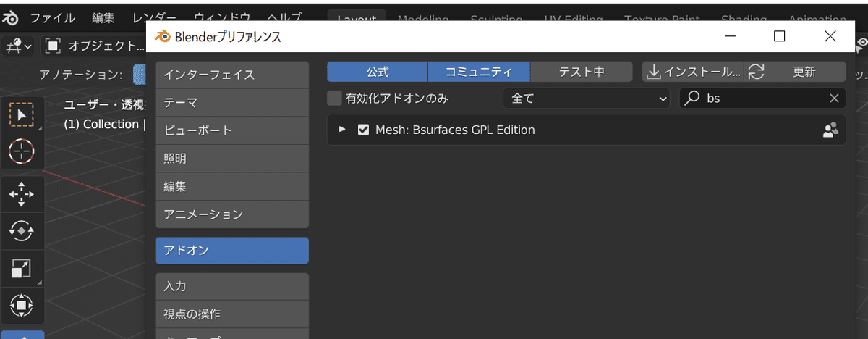Open the アニメーション preferences section
The width and height of the screenshot is (868, 339).
[232, 214]
